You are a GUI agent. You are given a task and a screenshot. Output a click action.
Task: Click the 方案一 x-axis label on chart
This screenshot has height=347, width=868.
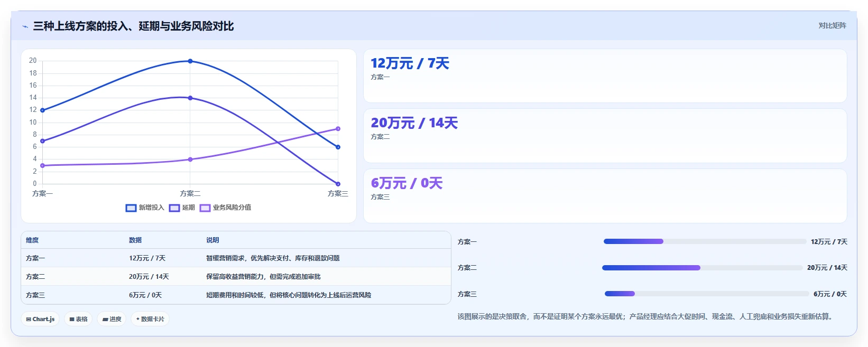point(43,194)
